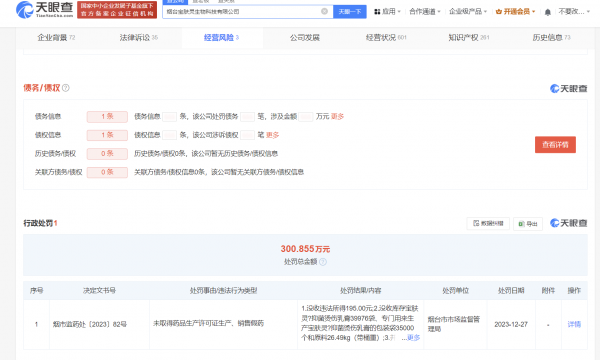Click the help icon beside 债务/债权
The image size is (600, 360).
coord(66,88)
